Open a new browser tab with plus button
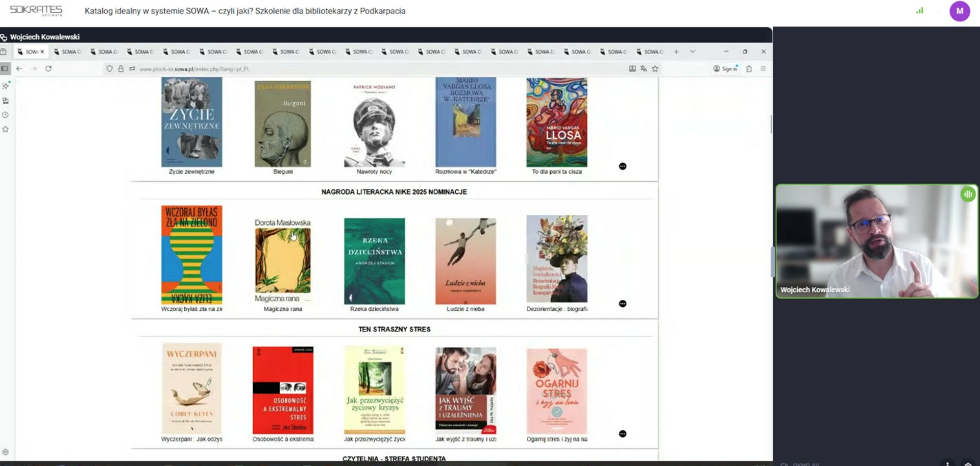 point(676,52)
